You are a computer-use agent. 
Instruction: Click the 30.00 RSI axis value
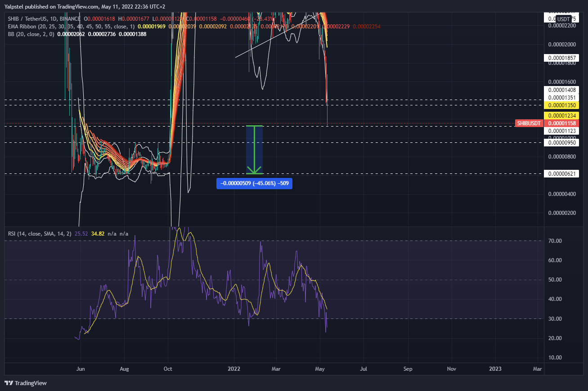point(554,319)
